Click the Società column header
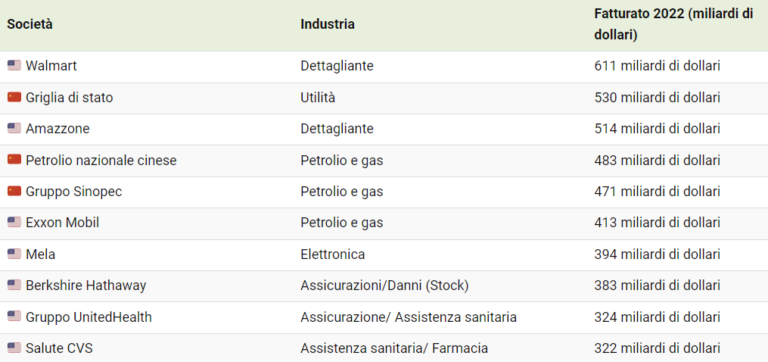 29,24
